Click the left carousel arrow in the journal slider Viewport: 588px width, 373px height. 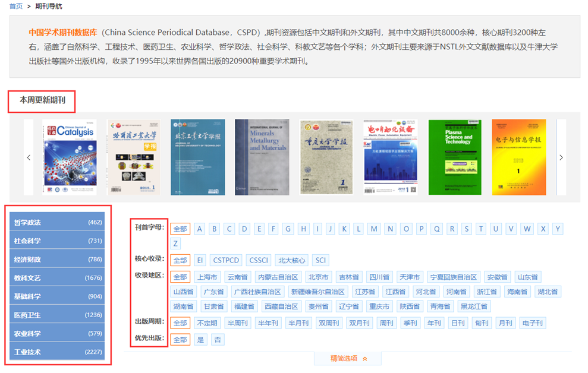(x=29, y=157)
